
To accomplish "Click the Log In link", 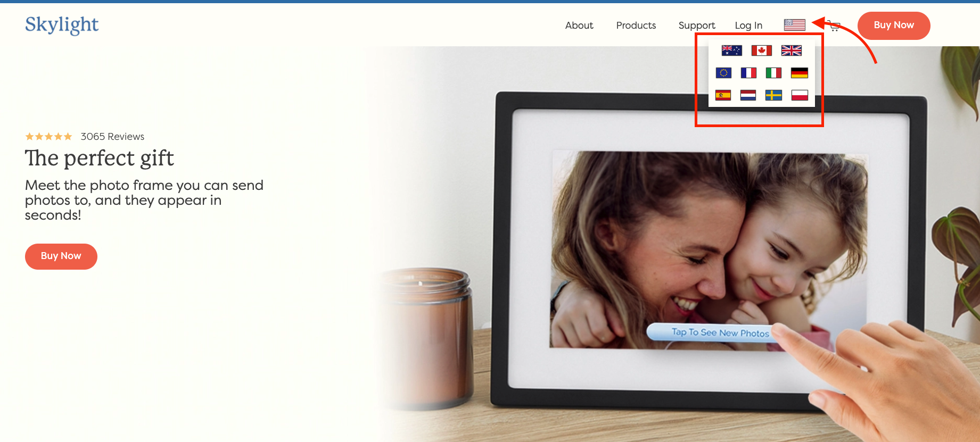I will [x=748, y=26].
